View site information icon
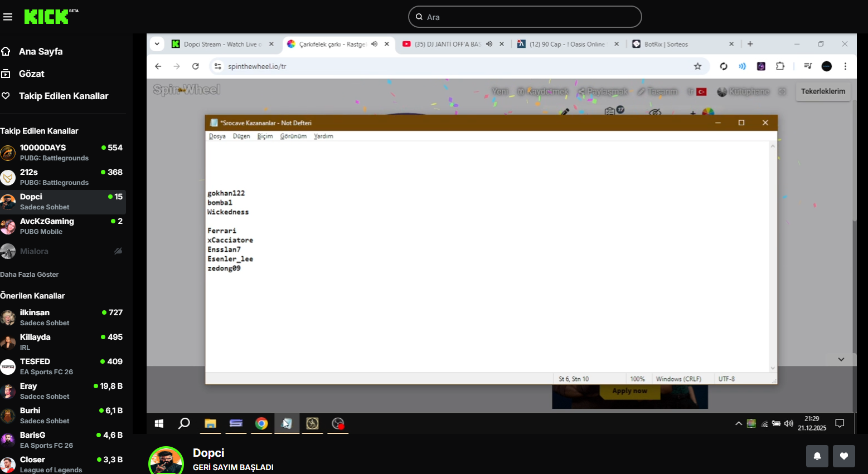868x474 pixels. tap(218, 66)
